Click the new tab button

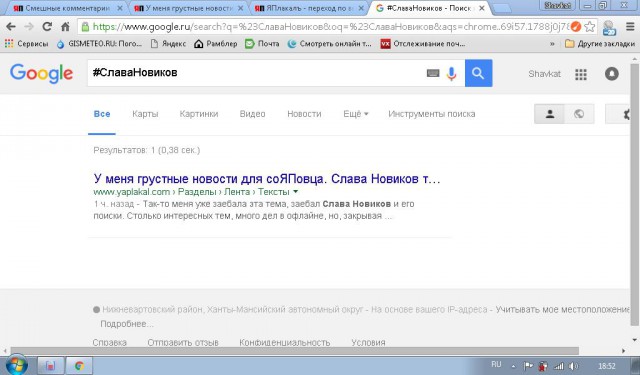click(x=501, y=8)
